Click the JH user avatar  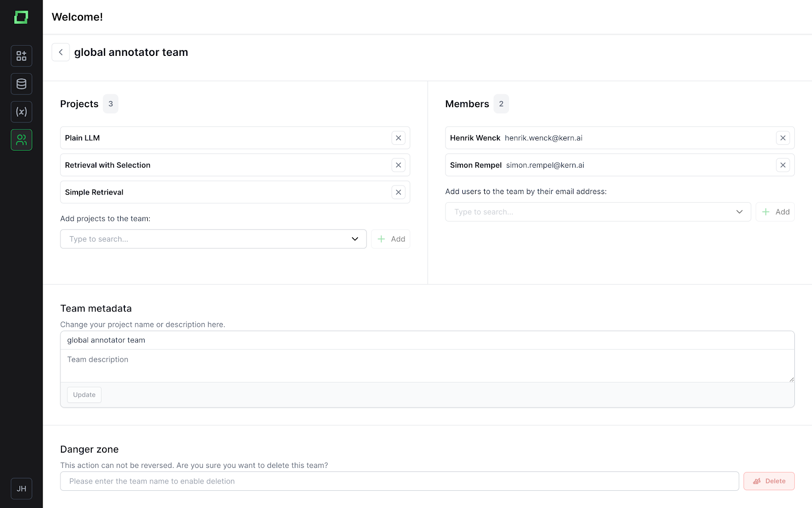pyautogui.click(x=21, y=489)
